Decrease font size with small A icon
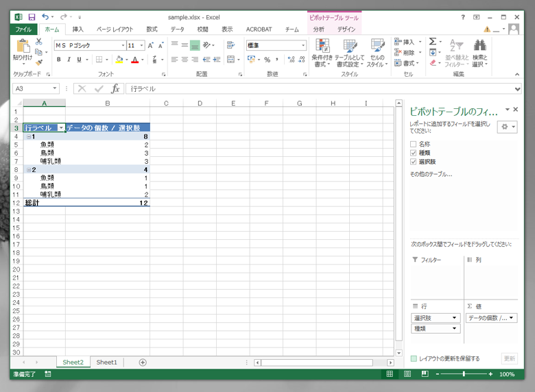This screenshot has height=392, width=535. [160, 45]
